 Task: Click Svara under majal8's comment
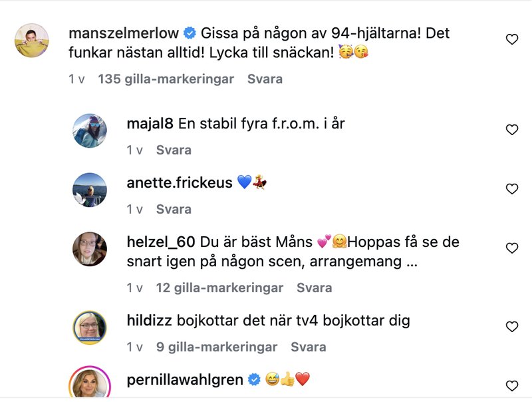[x=174, y=150]
